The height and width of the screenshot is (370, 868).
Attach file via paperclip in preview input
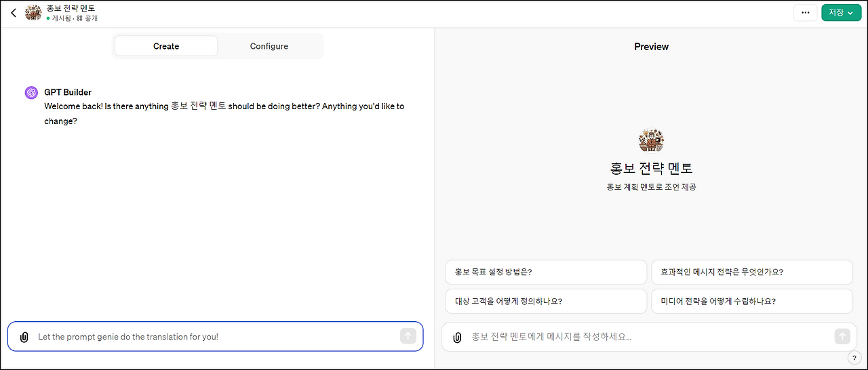point(458,337)
